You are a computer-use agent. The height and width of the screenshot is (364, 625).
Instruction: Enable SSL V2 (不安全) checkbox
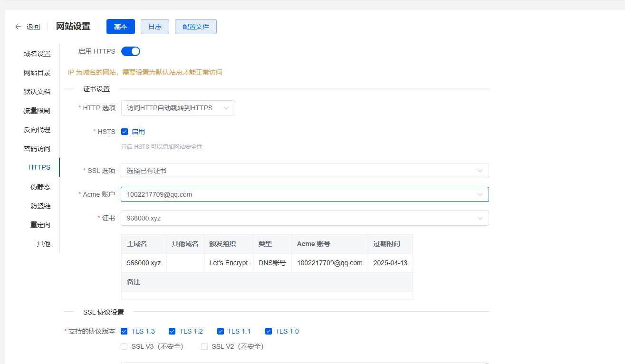click(x=204, y=346)
